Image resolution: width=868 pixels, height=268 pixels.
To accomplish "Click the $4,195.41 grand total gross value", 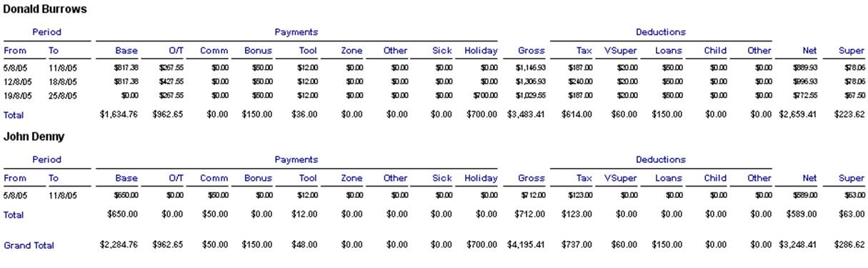I will tap(526, 245).
